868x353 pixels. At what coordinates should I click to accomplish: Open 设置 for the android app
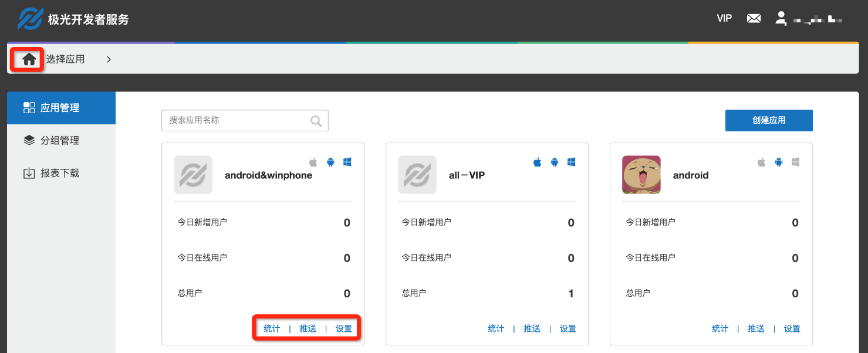(x=791, y=328)
